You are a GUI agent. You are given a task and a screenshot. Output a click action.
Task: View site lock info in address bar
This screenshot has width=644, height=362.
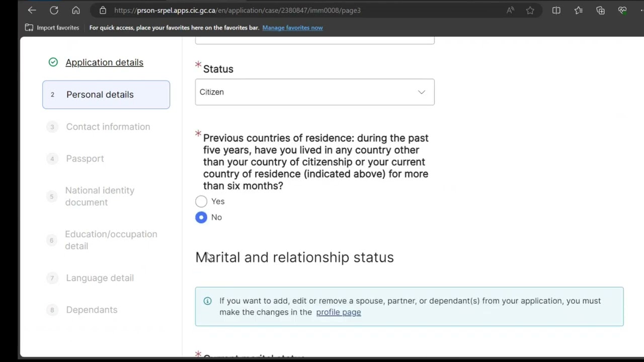[x=103, y=10]
